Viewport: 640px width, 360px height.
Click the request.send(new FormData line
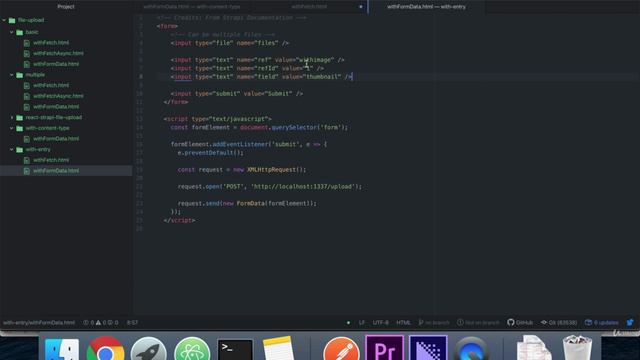pyautogui.click(x=247, y=204)
